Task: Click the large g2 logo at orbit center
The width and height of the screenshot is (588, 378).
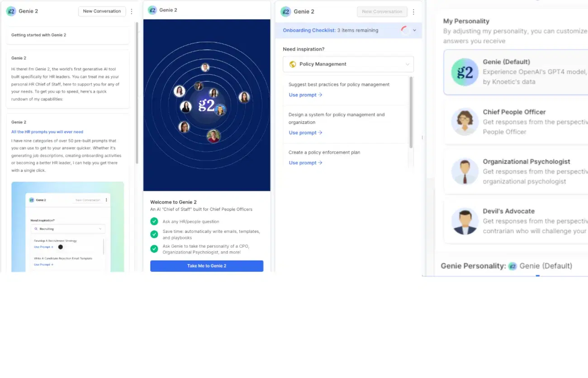Action: (206, 105)
